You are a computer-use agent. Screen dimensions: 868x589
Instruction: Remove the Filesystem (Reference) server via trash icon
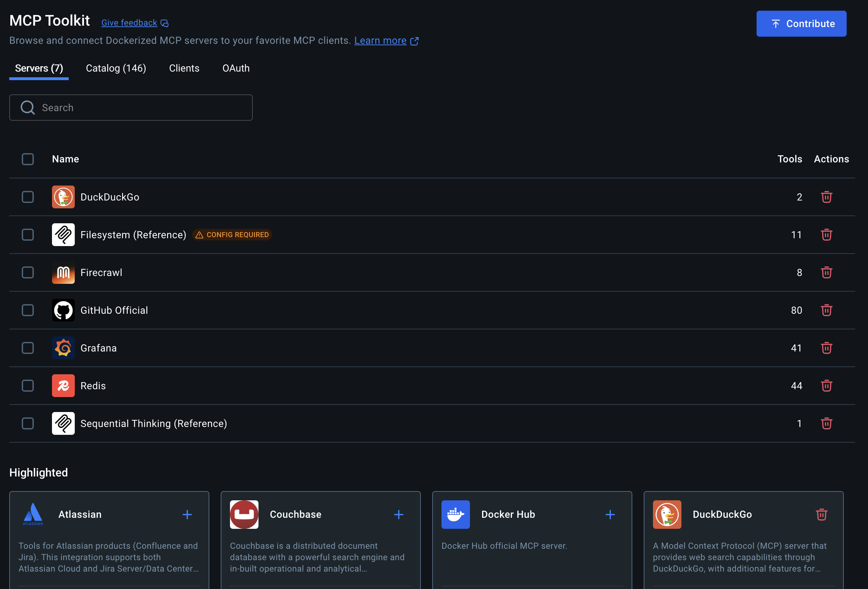coord(826,235)
